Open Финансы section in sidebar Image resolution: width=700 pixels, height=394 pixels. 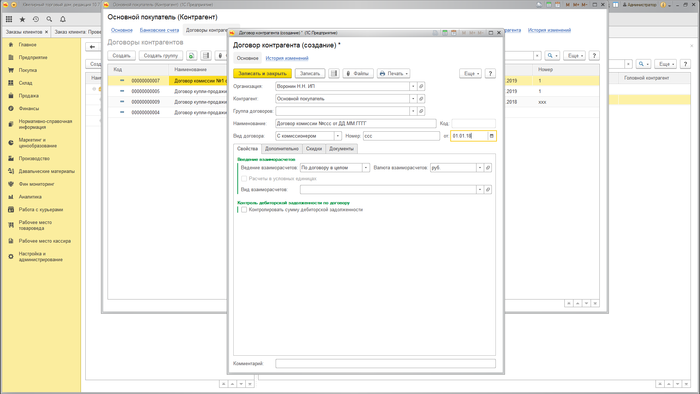[x=29, y=108]
